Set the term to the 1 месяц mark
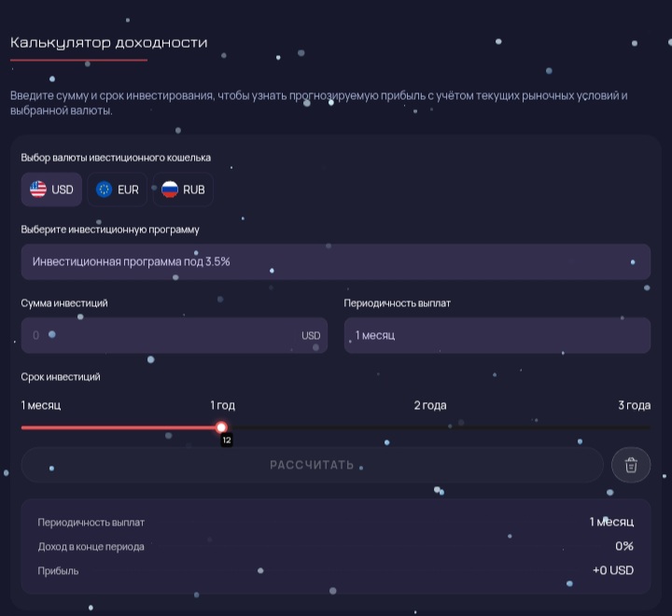The image size is (672, 616). click(40, 405)
